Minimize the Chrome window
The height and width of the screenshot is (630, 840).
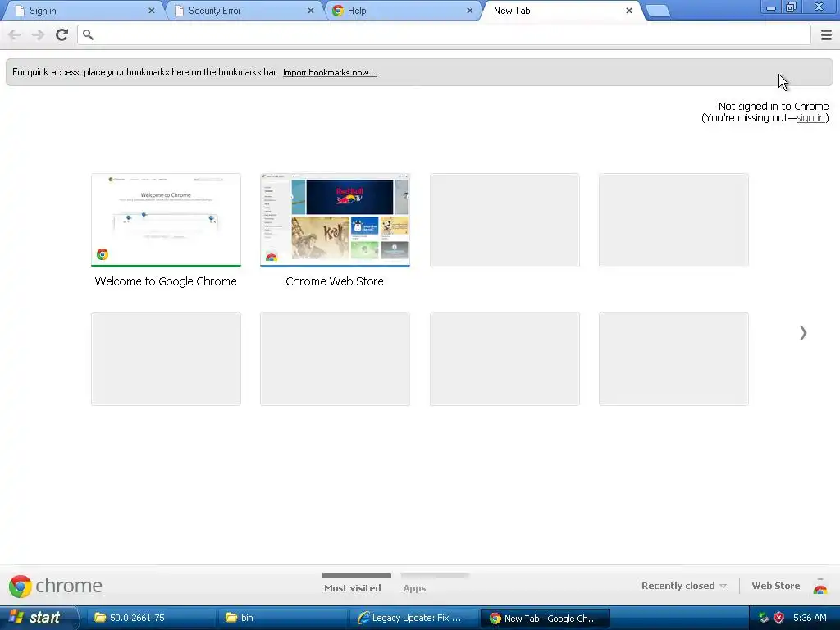pos(771,7)
